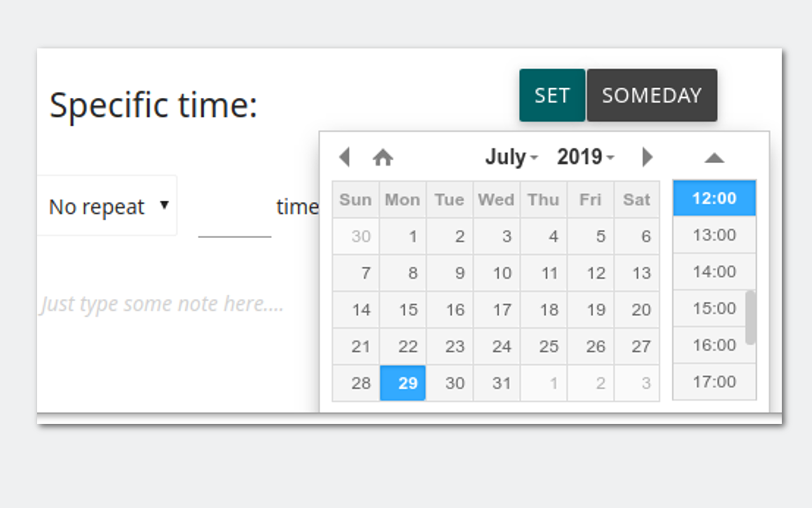This screenshot has height=508, width=812.
Task: Click the time list scrollbar thumb
Action: [x=750, y=317]
